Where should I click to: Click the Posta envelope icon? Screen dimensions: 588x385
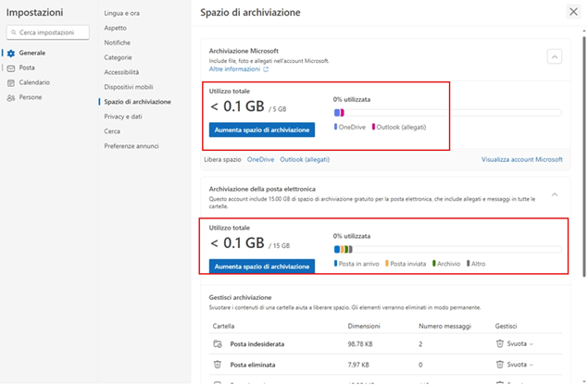click(x=11, y=68)
